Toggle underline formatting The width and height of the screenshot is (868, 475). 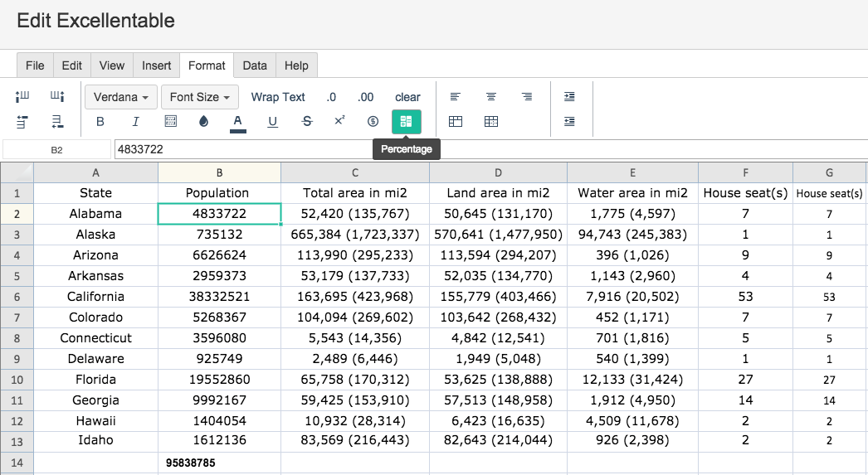pos(272,122)
